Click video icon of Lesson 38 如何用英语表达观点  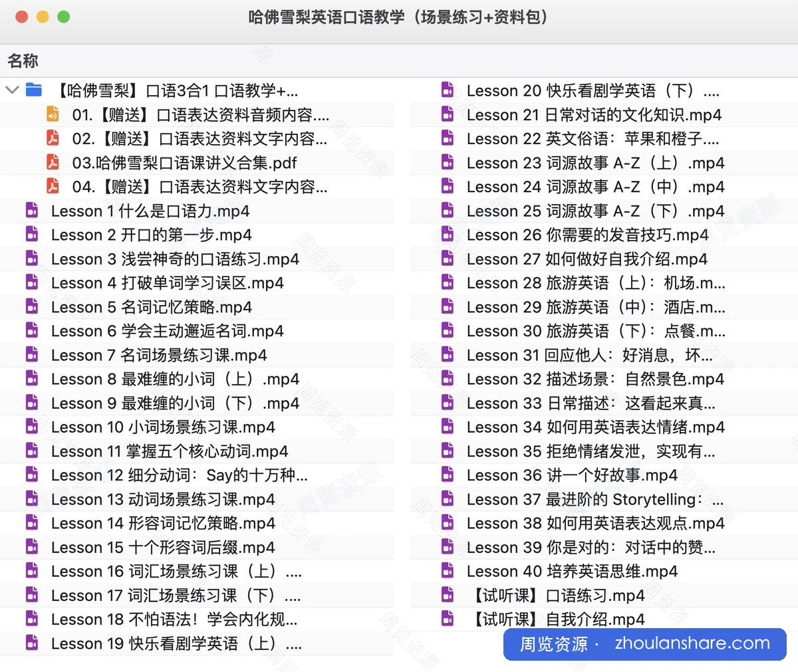click(x=448, y=523)
